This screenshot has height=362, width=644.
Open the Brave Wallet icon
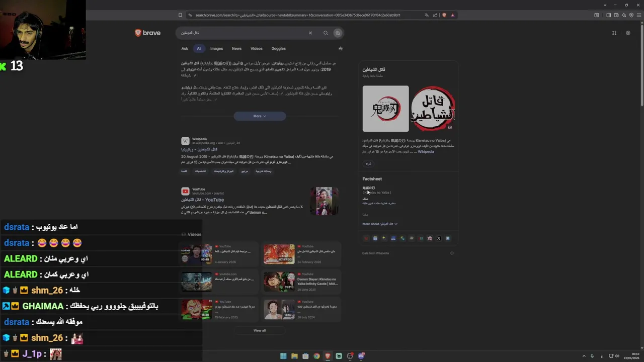[616, 15]
